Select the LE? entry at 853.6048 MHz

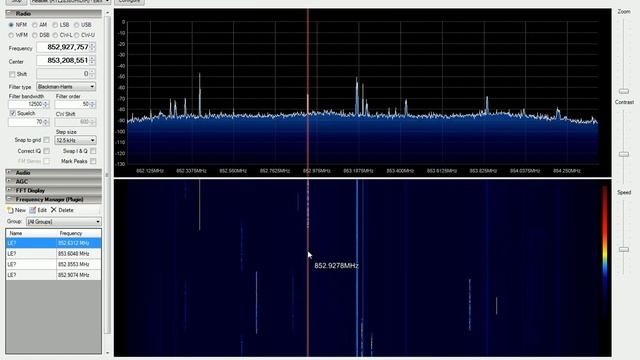tap(53, 254)
